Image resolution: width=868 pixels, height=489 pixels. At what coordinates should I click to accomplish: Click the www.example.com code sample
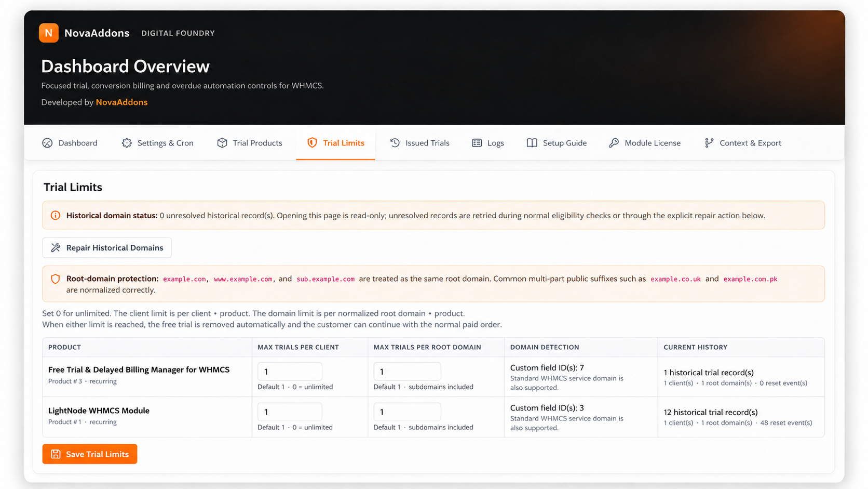(x=243, y=279)
